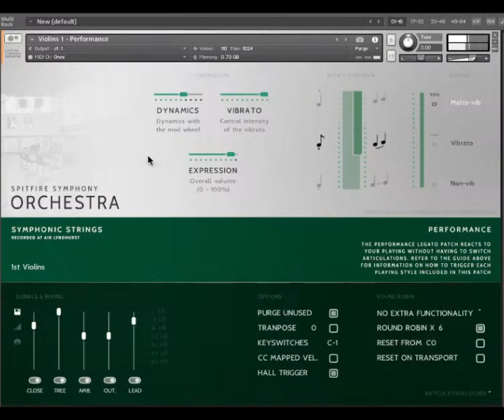504x420 pixels.
Task: Switch to 17-32 channel page
Action: [417, 22]
